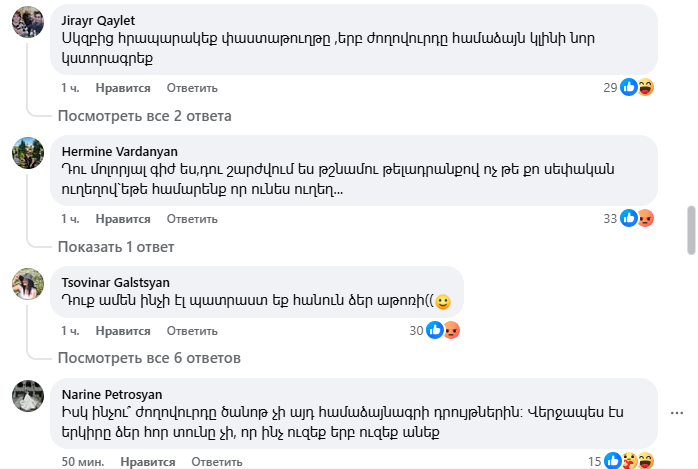The image size is (698, 469).
Task: Show 1 reply under Hermine Vardanyan's comment
Action: (x=115, y=246)
